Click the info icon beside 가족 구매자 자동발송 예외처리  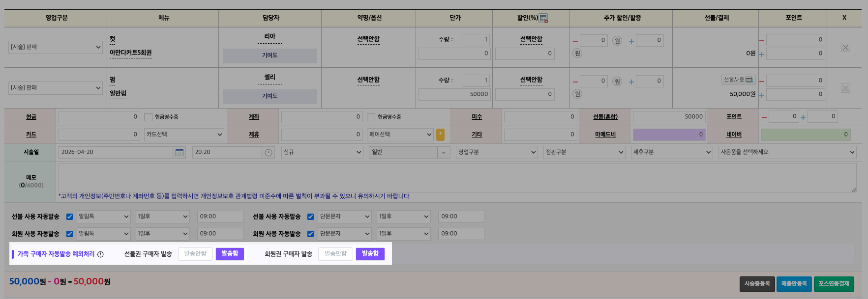pyautogui.click(x=100, y=254)
